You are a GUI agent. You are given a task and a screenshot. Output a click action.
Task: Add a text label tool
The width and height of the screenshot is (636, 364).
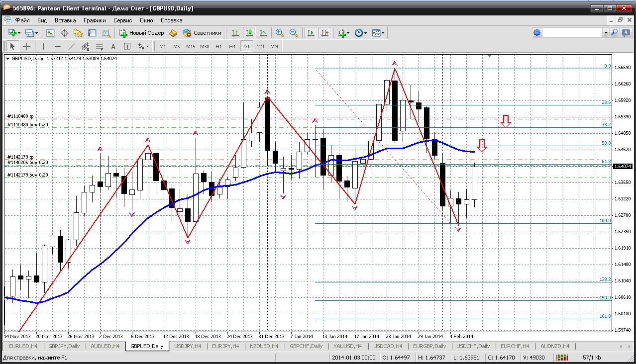point(113,46)
